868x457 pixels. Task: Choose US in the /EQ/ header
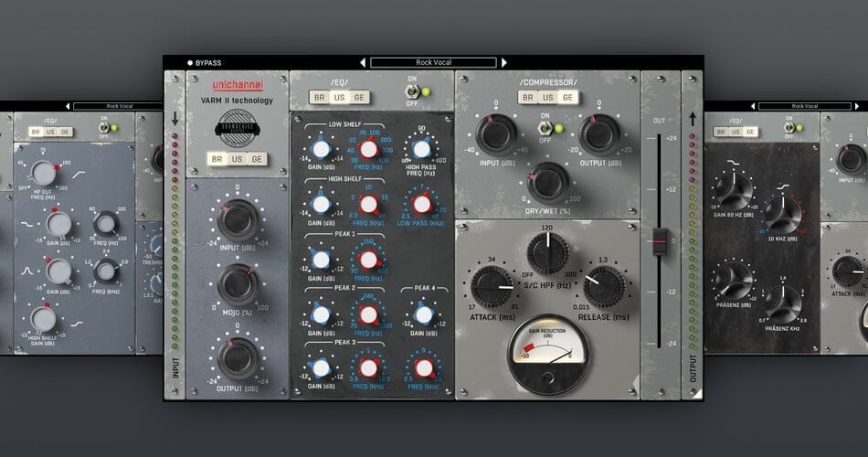339,98
